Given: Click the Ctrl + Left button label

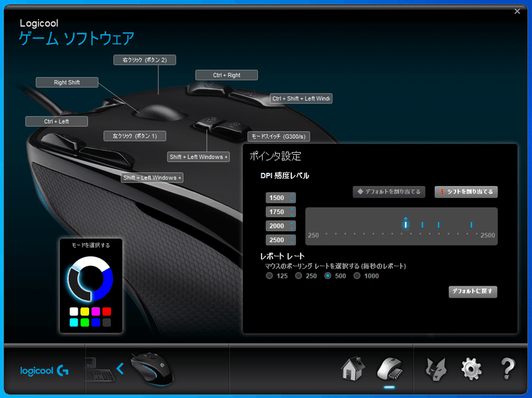Looking at the screenshot, I should (x=57, y=122).
